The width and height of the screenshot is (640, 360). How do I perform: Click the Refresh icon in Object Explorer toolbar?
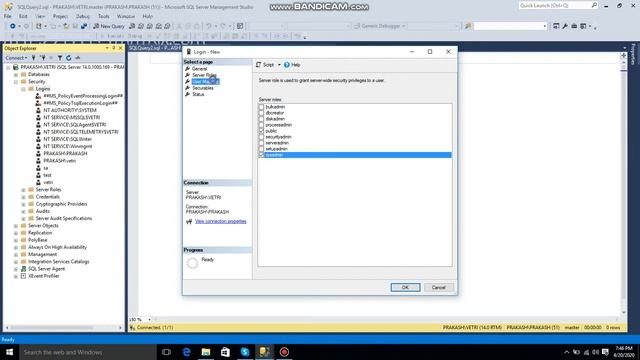click(69, 58)
